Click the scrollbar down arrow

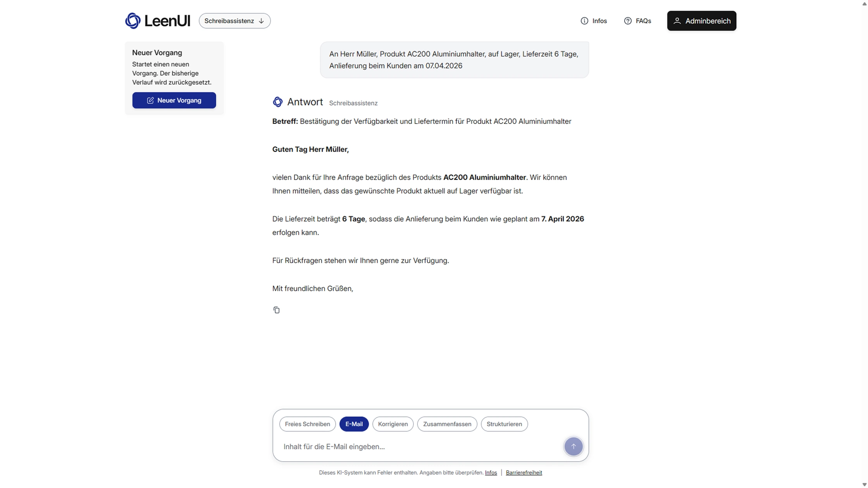click(864, 485)
